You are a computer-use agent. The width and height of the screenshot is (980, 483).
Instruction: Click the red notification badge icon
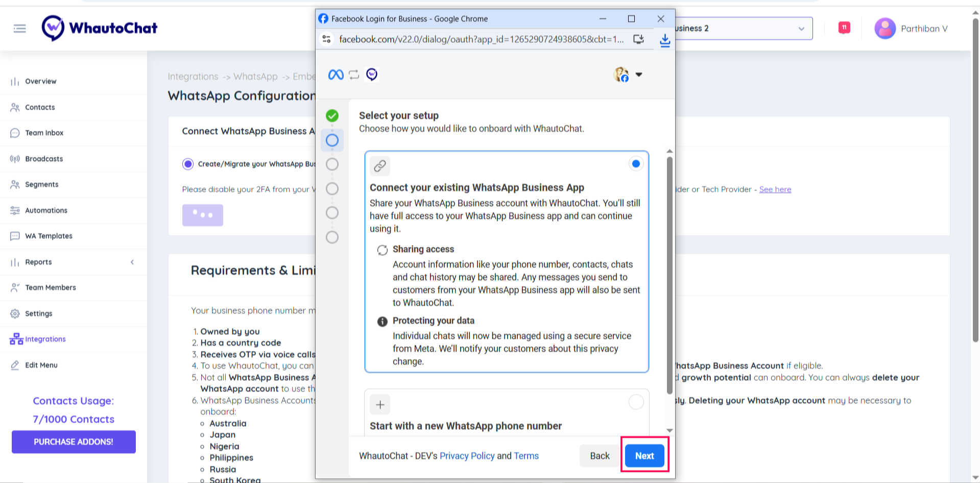pyautogui.click(x=844, y=28)
